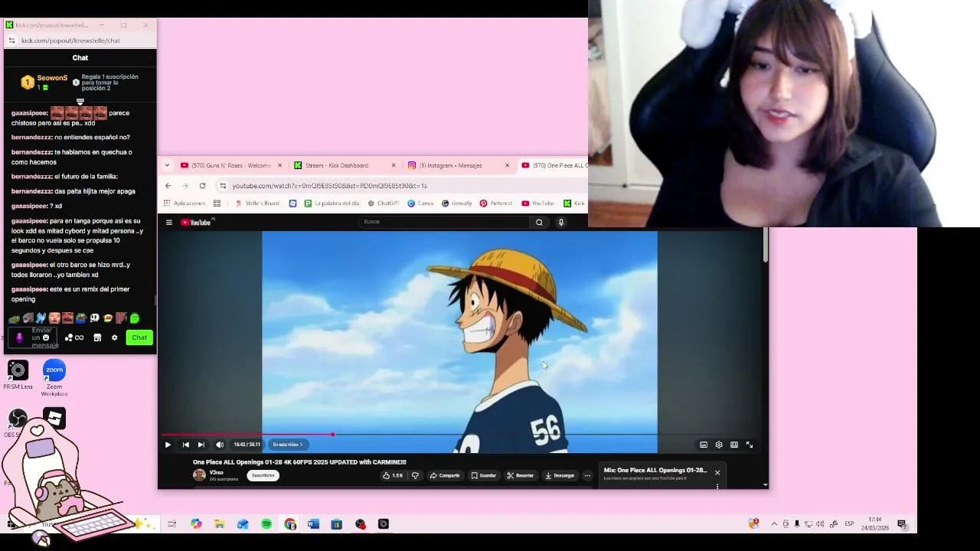The width and height of the screenshot is (980, 551).
Task: Switch the player to theater mode
Action: (x=734, y=445)
